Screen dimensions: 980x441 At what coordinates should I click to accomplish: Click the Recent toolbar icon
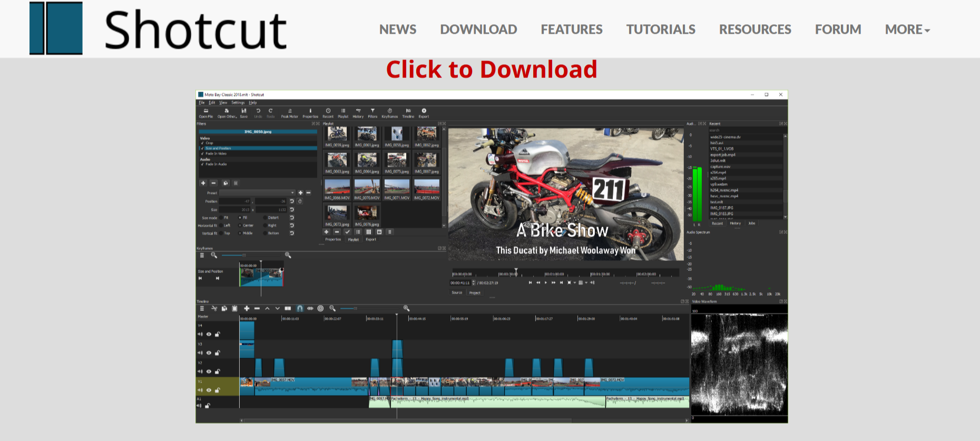(x=328, y=113)
